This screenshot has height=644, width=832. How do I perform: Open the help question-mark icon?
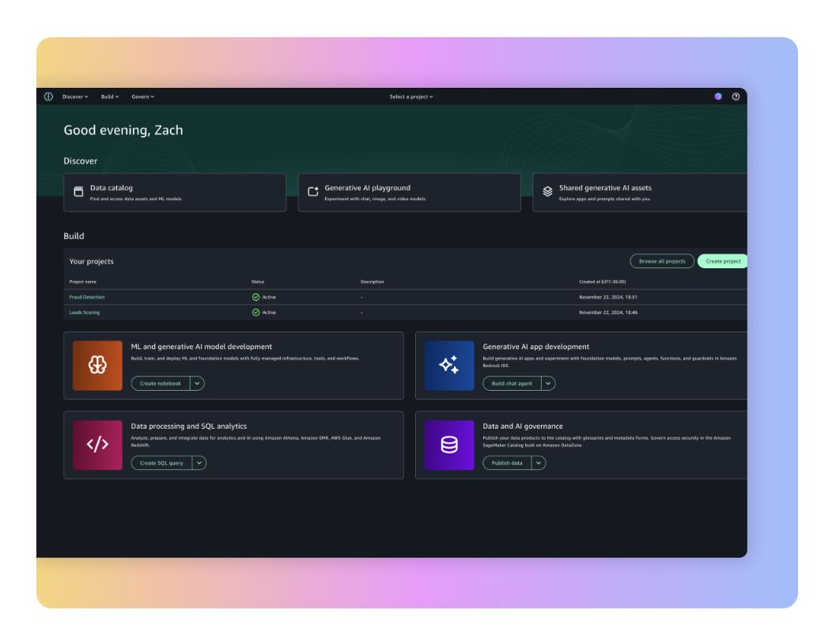click(x=736, y=97)
